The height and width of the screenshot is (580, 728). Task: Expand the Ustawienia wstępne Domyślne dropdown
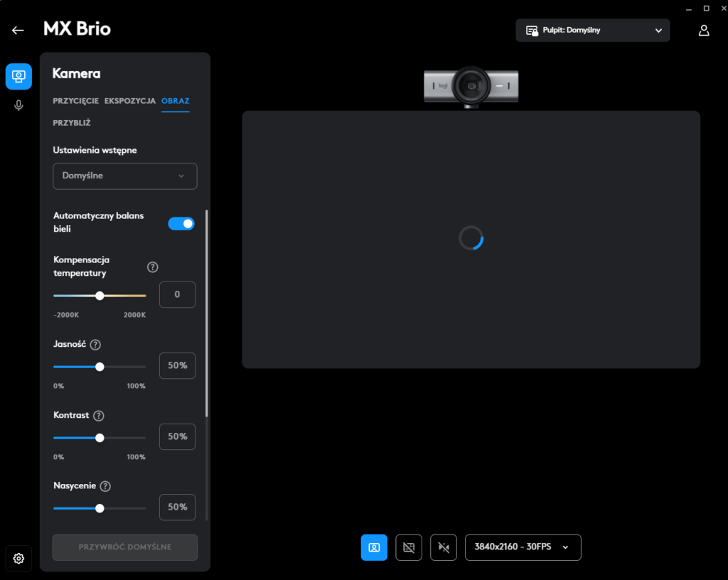[125, 176]
